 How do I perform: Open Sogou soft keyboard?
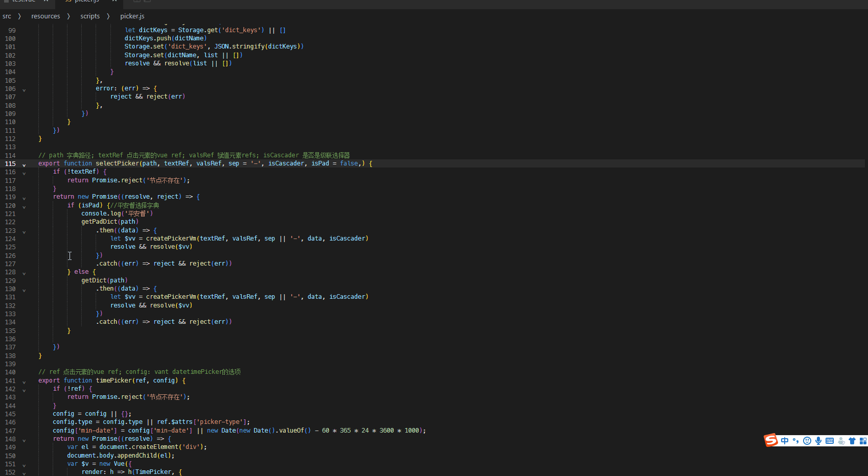pos(830,441)
